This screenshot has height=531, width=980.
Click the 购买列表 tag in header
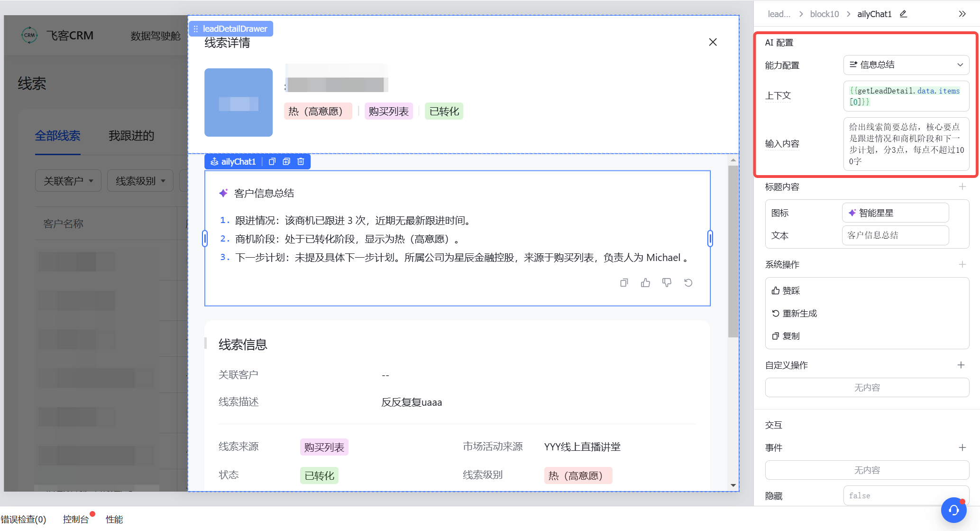(389, 111)
